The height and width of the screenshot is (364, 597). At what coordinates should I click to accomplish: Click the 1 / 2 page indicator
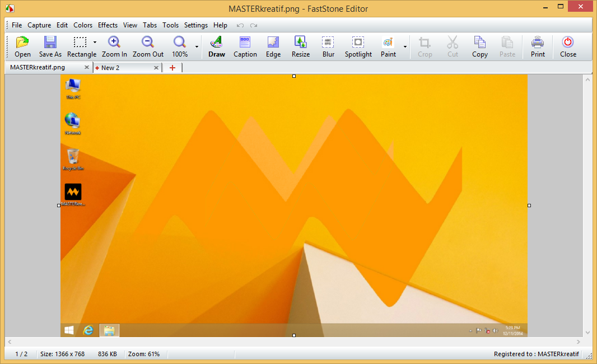pos(21,354)
